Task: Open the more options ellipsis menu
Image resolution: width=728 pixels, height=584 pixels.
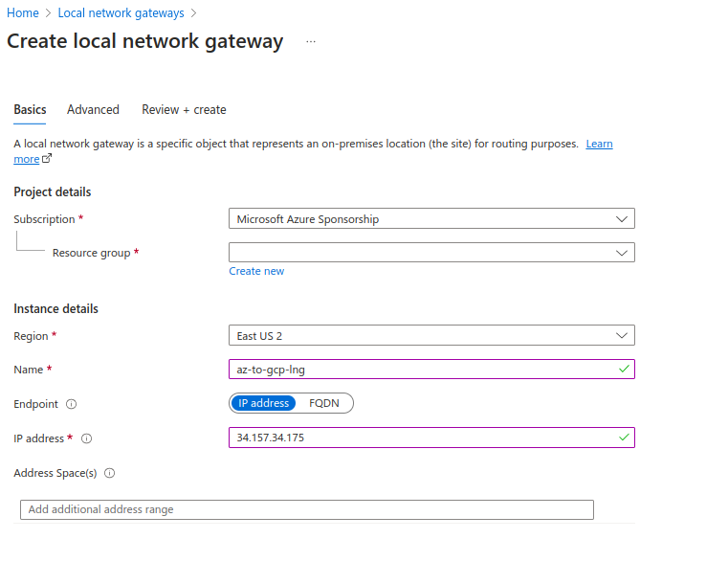Action: 311,42
